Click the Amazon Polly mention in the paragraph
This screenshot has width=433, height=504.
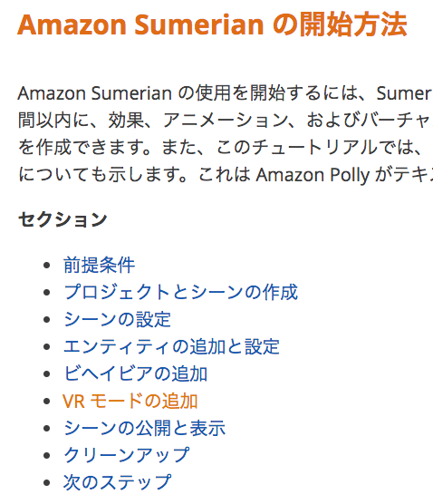[x=313, y=175]
